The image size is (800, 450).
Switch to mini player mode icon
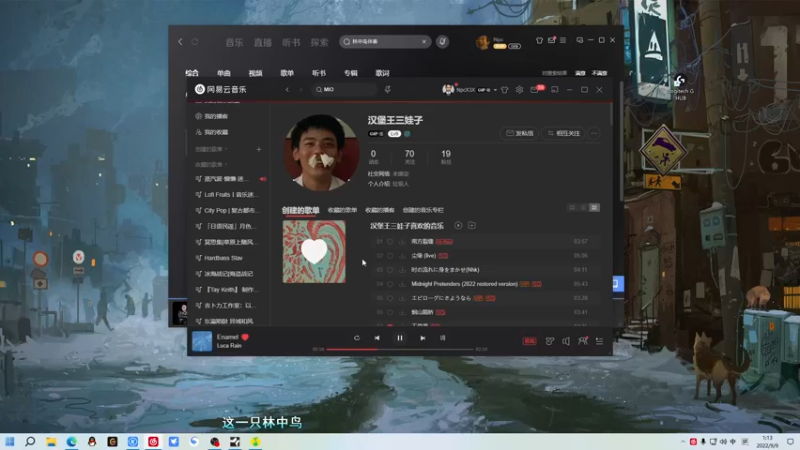click(x=555, y=90)
